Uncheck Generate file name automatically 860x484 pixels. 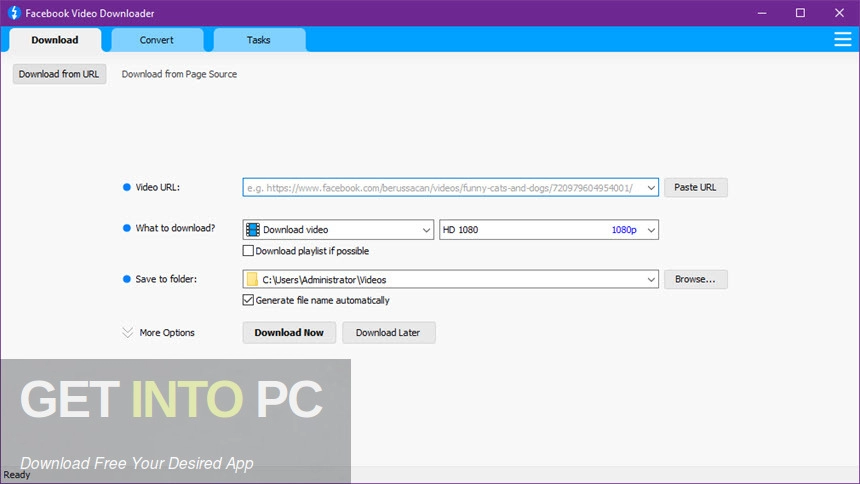(248, 300)
